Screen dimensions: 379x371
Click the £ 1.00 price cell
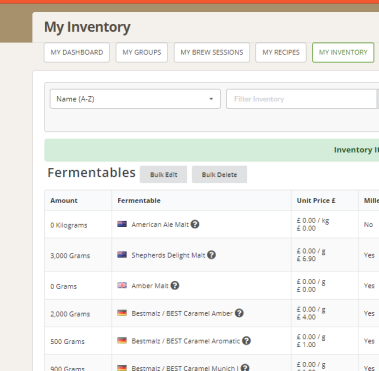click(x=306, y=345)
